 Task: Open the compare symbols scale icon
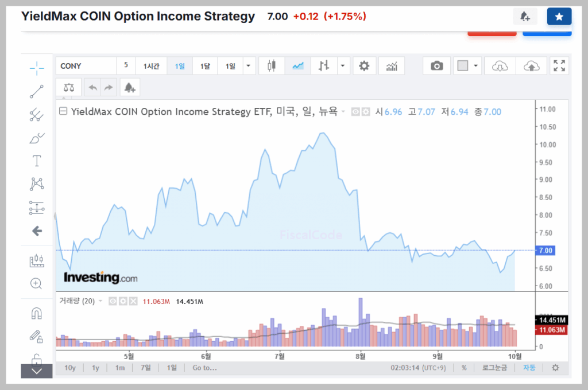pyautogui.click(x=69, y=88)
